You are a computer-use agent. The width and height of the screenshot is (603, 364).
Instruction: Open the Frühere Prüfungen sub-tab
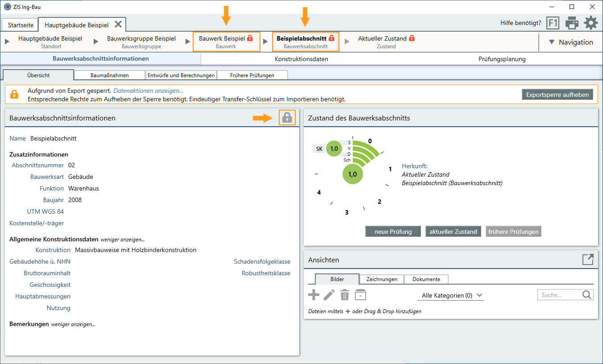tap(252, 75)
